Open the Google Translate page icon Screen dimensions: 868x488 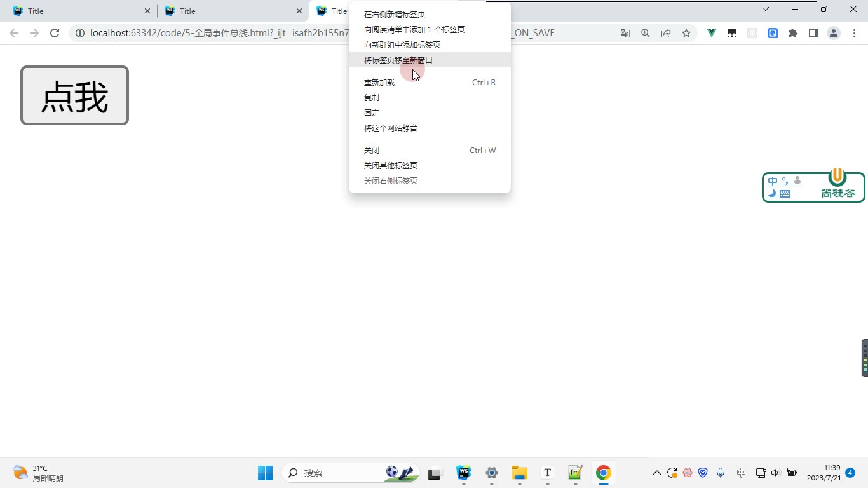click(625, 33)
